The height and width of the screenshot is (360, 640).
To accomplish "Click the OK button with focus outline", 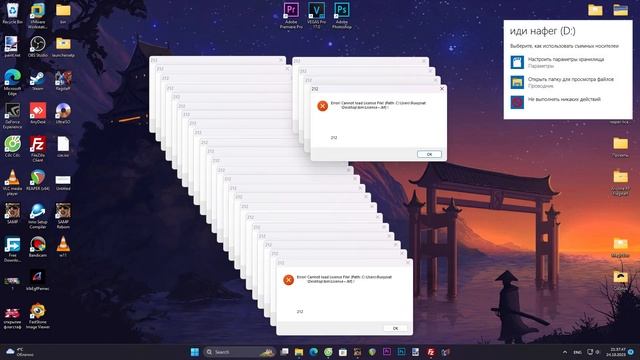I will coord(429,154).
